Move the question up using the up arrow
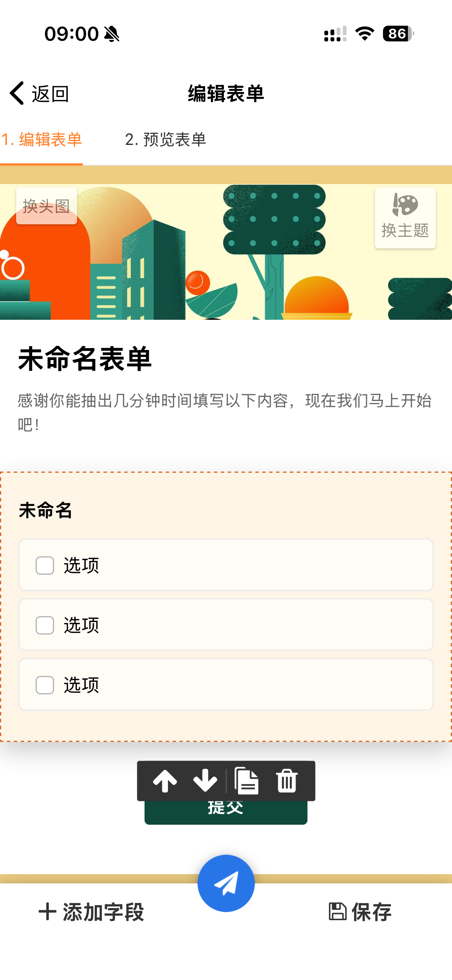Viewport: 452px width, 980px height. coord(165,780)
